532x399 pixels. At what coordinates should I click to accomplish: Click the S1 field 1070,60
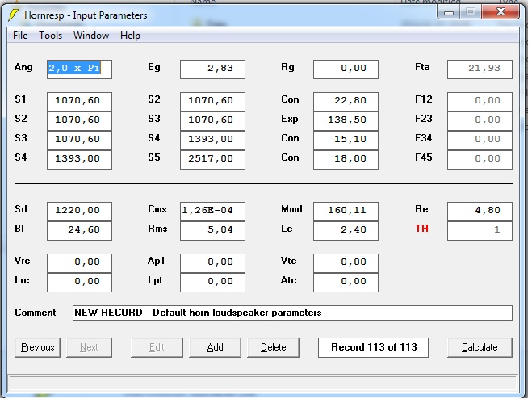click(79, 101)
